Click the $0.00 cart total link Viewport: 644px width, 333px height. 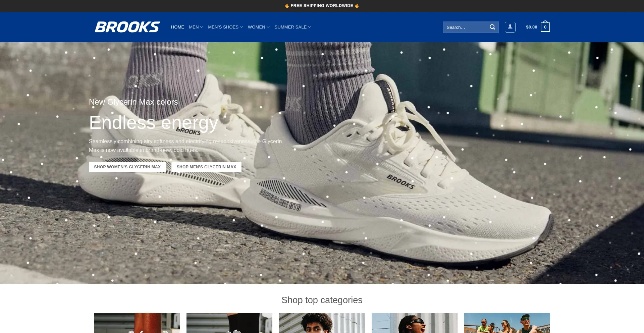click(531, 27)
